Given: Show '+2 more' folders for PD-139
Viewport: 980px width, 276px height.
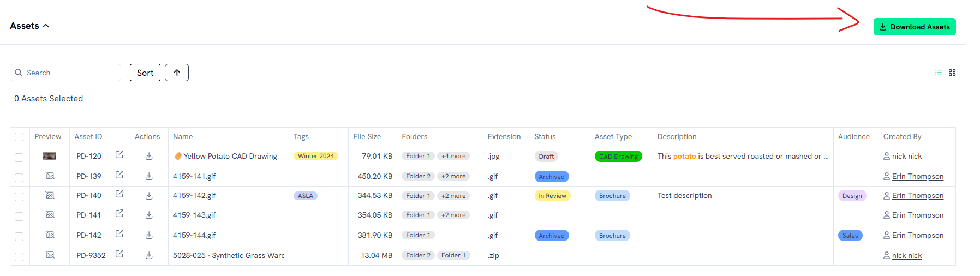Looking at the screenshot, I should 453,176.
